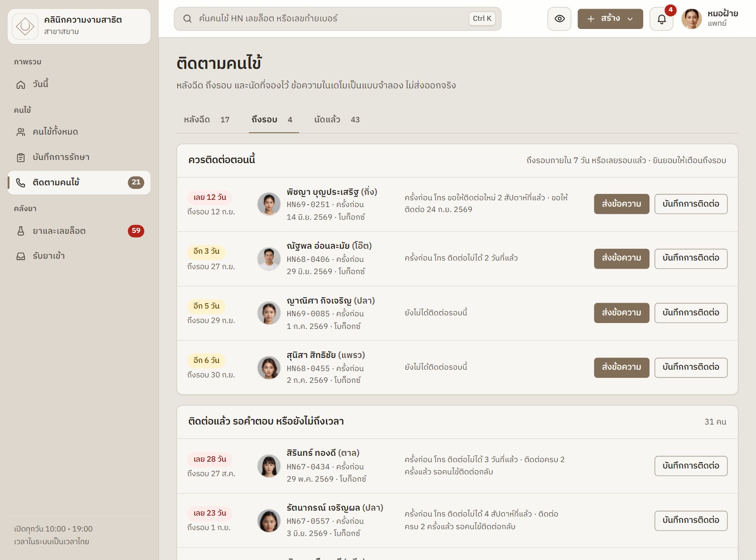Send message to พิชญา บุญประเสริฐ
The image size is (756, 560).
621,204
